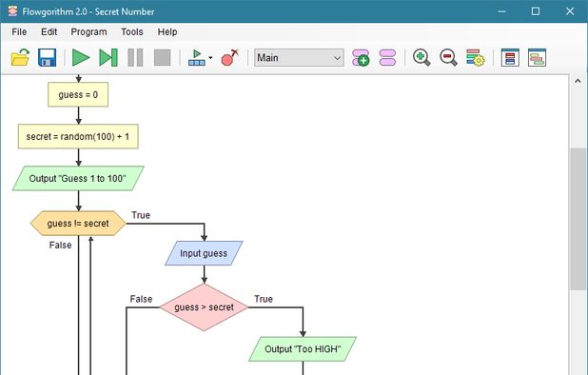Screen dimensions: 588x375
Task: Pause execution with the pause icon
Action: point(135,58)
